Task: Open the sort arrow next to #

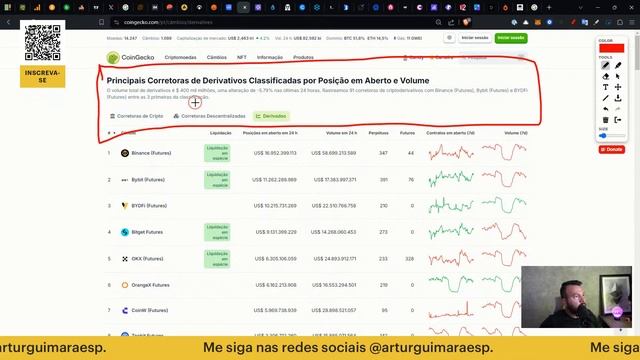Action: [x=114, y=133]
